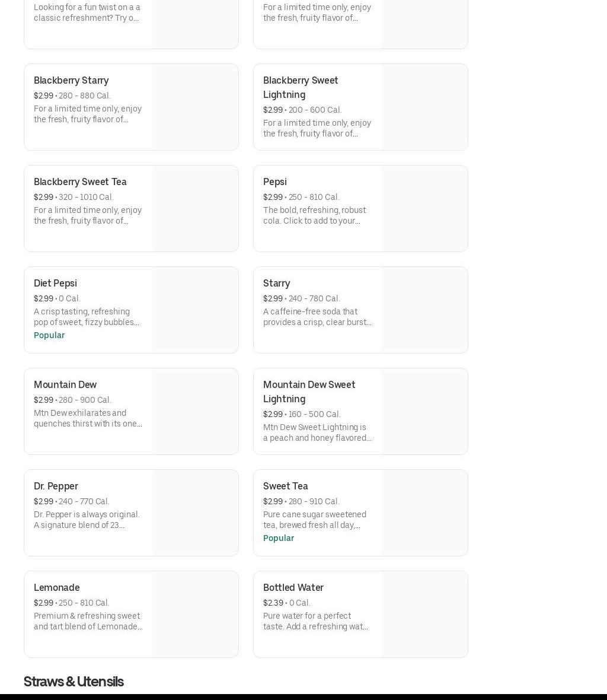Click the Pepsi product image area
This screenshot has width=607, height=700.
(x=424, y=208)
